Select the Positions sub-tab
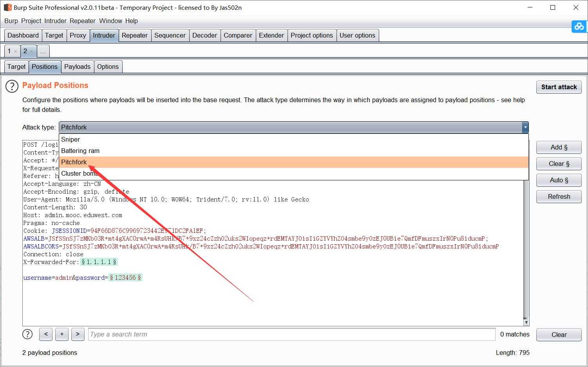Image resolution: width=588 pixels, height=367 pixels. click(45, 67)
